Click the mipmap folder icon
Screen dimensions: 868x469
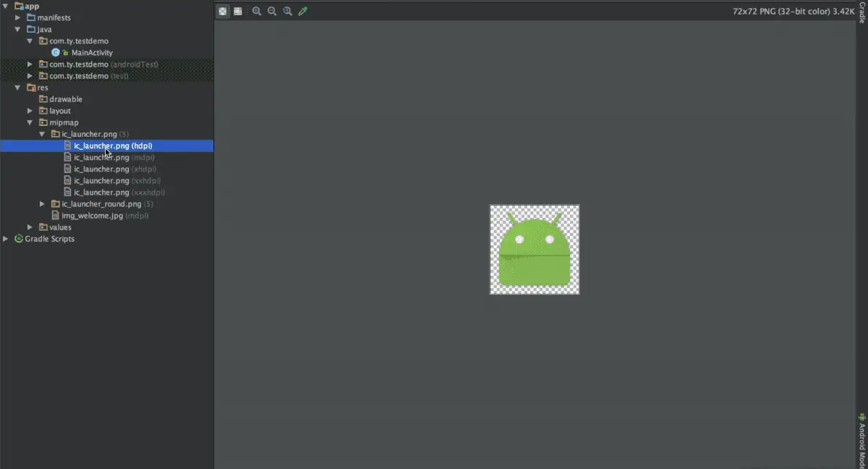43,122
